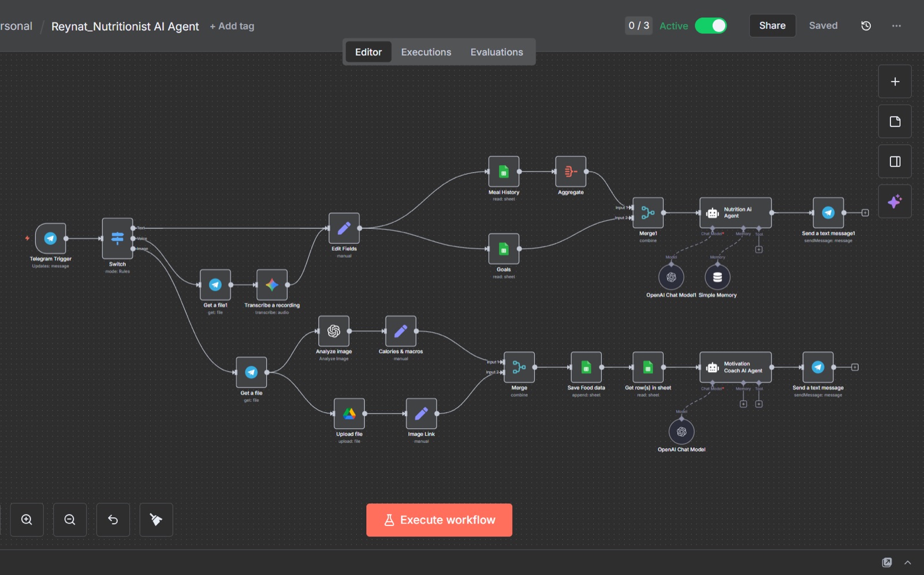This screenshot has width=924, height=575.
Task: Select the Merge node before Save Food data
Action: [x=519, y=367]
